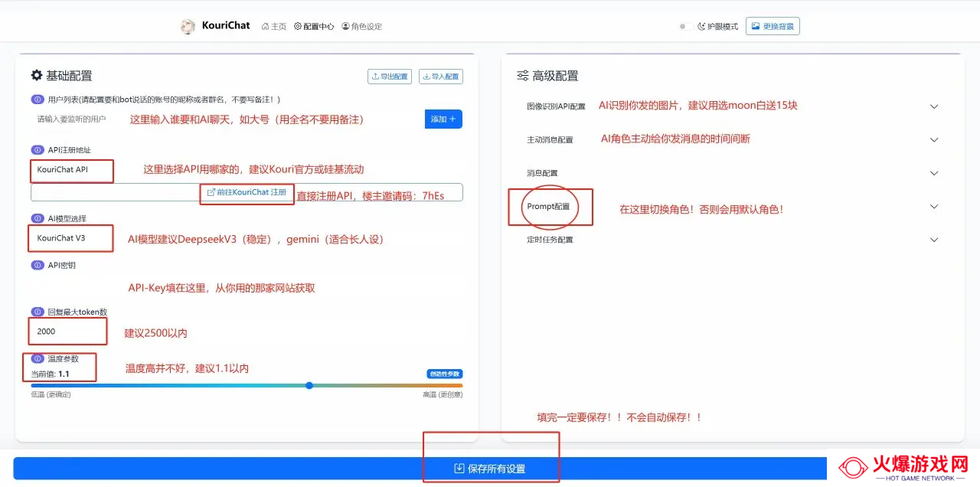Click chevron on 主动消息配置 row
The image size is (980, 487).
(934, 140)
